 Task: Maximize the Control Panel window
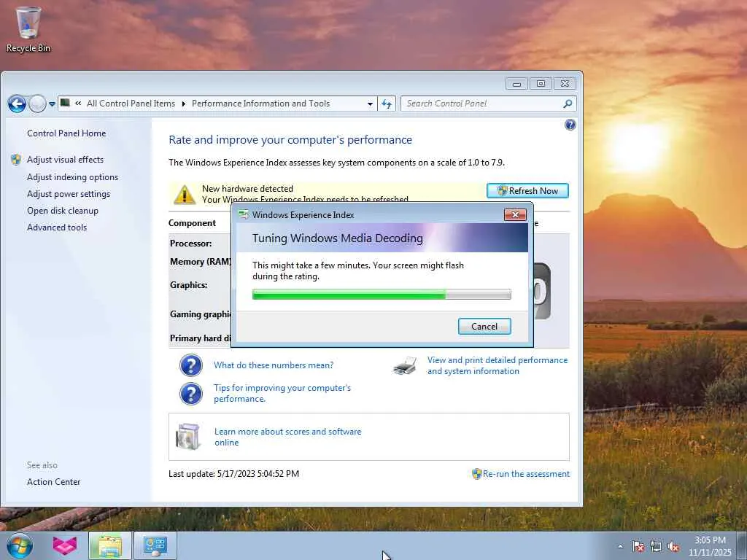pyautogui.click(x=541, y=84)
